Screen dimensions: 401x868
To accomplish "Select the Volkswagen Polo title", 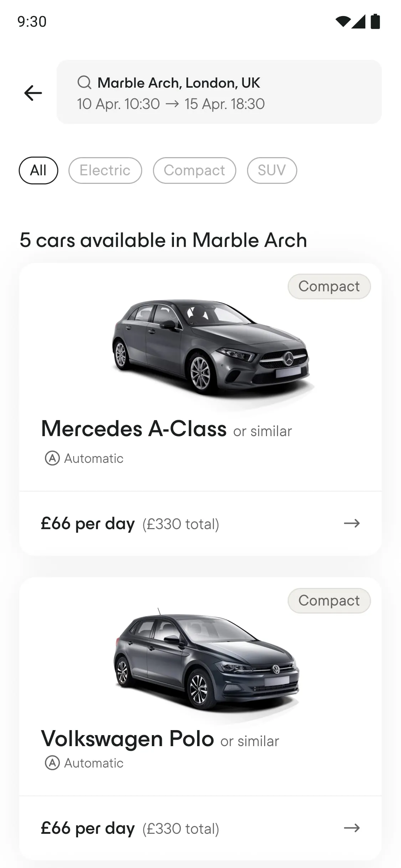I will 128,739.
